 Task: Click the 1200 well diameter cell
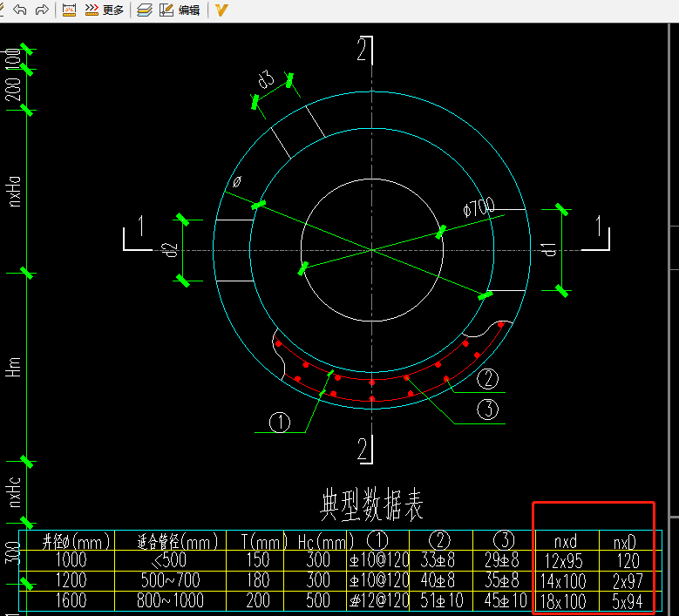tap(71, 580)
